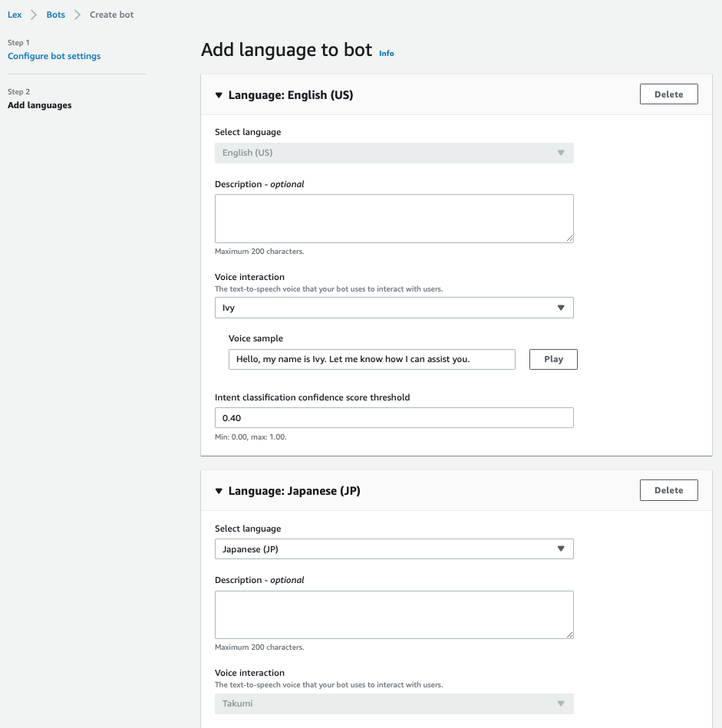Navigate to Bots in the breadcrumb
Image resolution: width=722 pixels, height=728 pixels.
pos(56,15)
